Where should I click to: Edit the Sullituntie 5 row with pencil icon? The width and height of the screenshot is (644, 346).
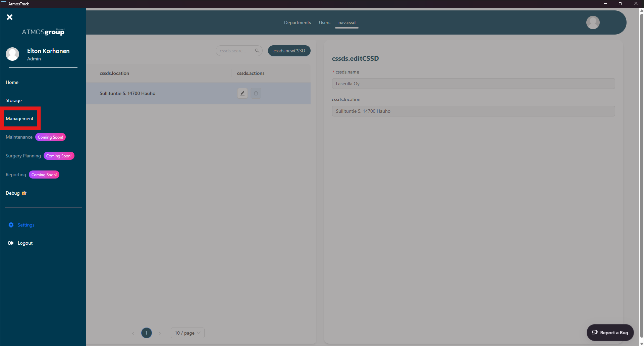coord(243,93)
